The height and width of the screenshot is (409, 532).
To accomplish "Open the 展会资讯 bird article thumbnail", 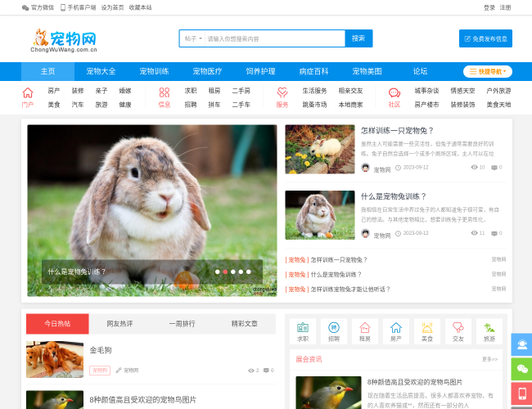I will pyautogui.click(x=328, y=393).
